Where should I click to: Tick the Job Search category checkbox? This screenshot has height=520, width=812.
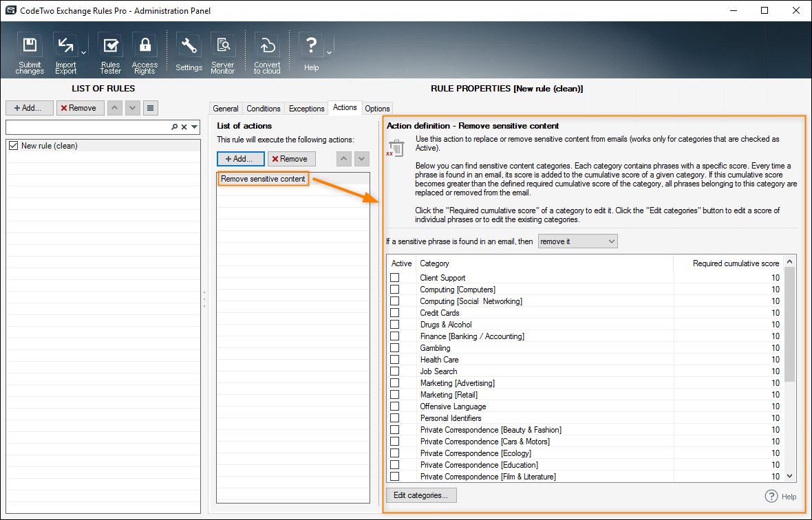coord(394,371)
